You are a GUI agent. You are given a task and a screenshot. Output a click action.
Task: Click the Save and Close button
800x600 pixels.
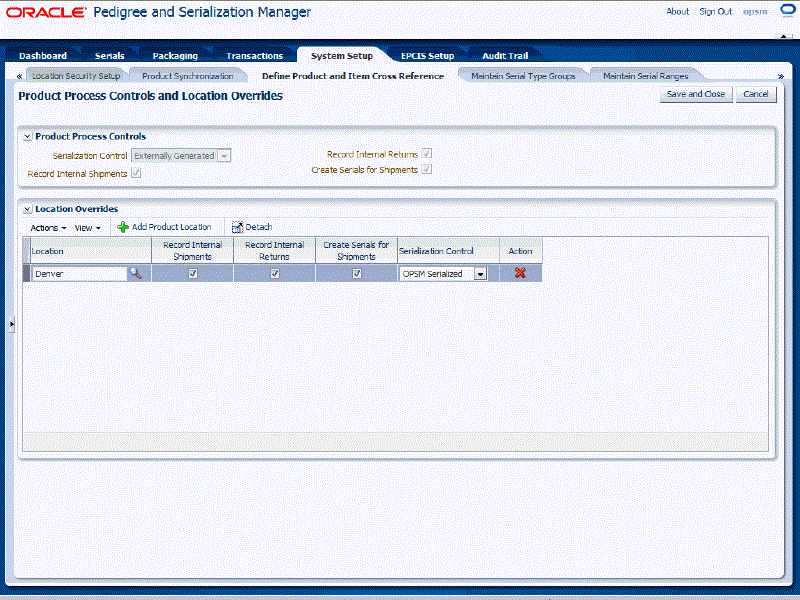coord(695,94)
